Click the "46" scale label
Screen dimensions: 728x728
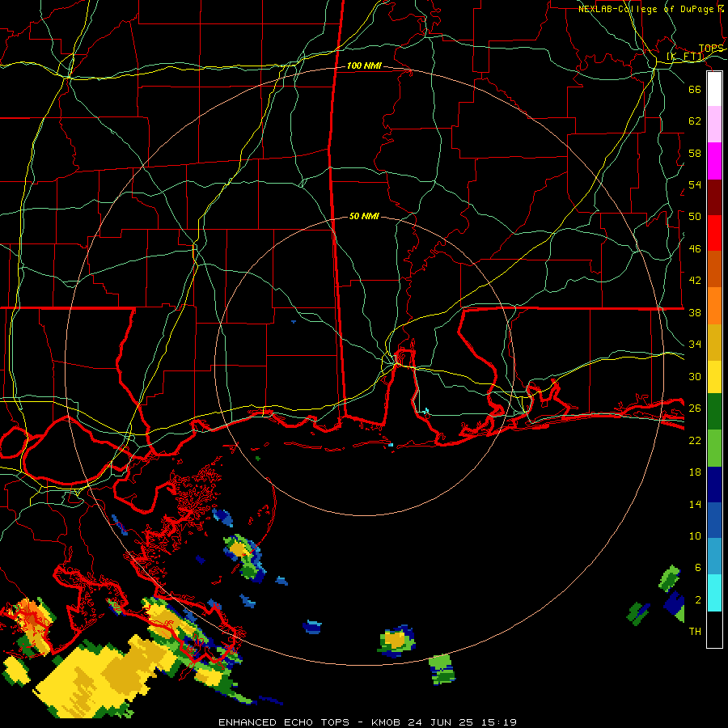[x=695, y=249]
